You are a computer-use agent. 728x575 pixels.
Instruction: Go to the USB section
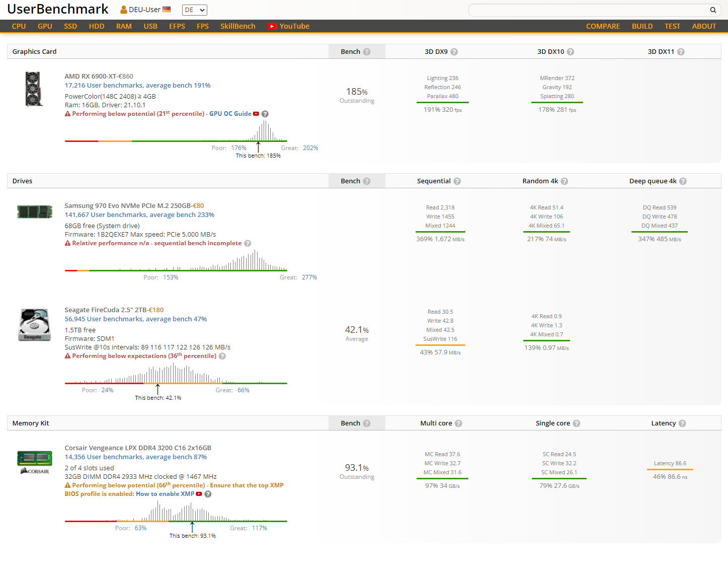point(150,26)
